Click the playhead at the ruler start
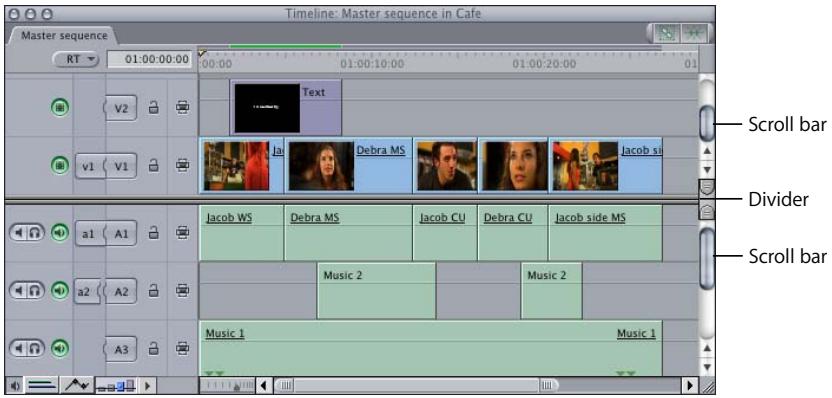The image size is (832, 398). point(202,53)
